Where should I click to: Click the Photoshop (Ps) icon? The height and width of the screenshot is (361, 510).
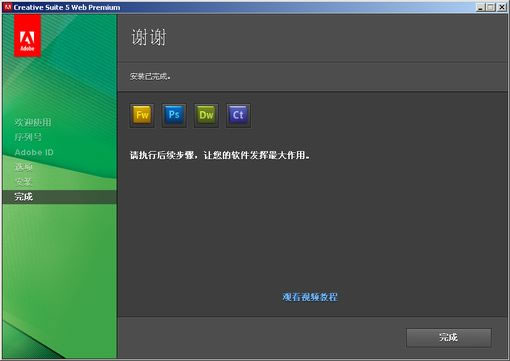(174, 115)
